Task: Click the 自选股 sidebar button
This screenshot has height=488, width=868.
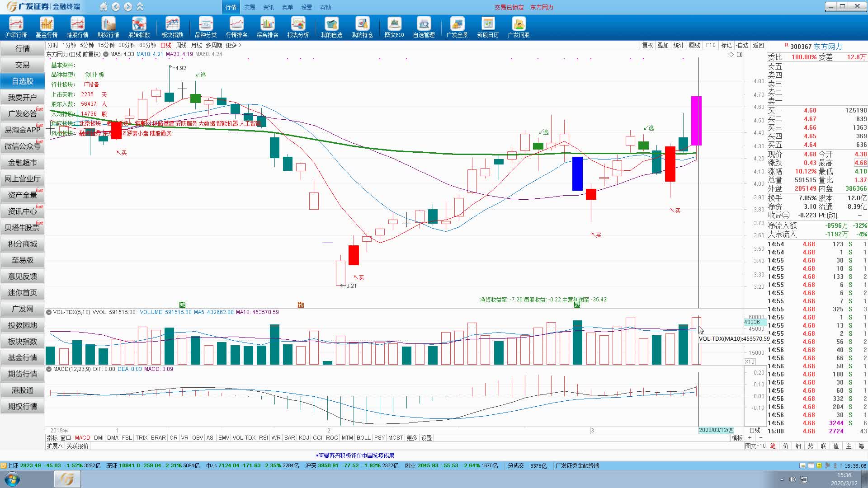Action: [23, 81]
